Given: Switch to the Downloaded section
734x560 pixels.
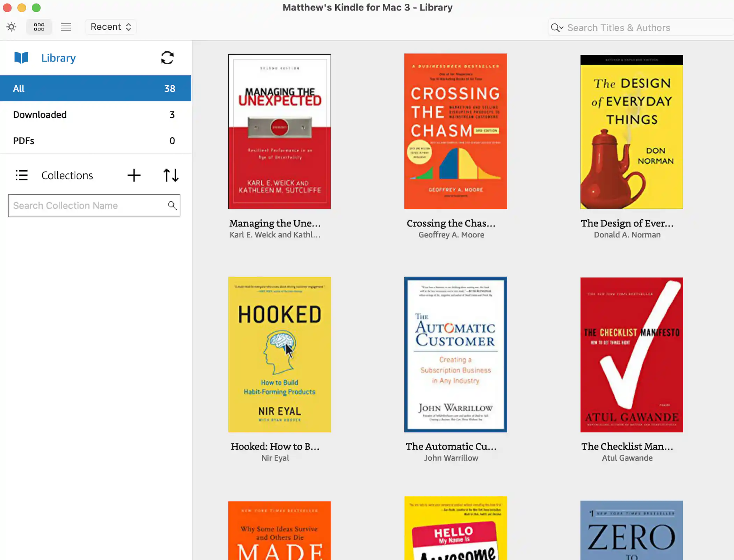Looking at the screenshot, I should [x=95, y=114].
